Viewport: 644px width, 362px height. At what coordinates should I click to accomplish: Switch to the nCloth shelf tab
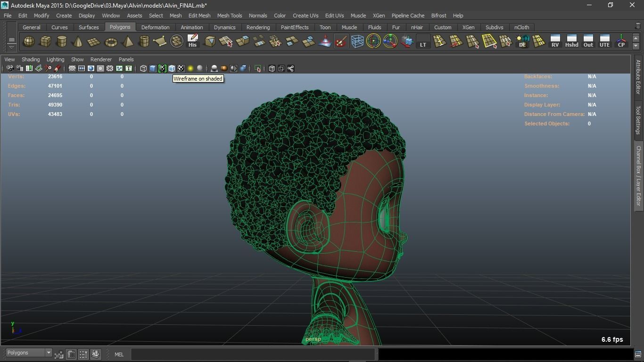point(521,27)
